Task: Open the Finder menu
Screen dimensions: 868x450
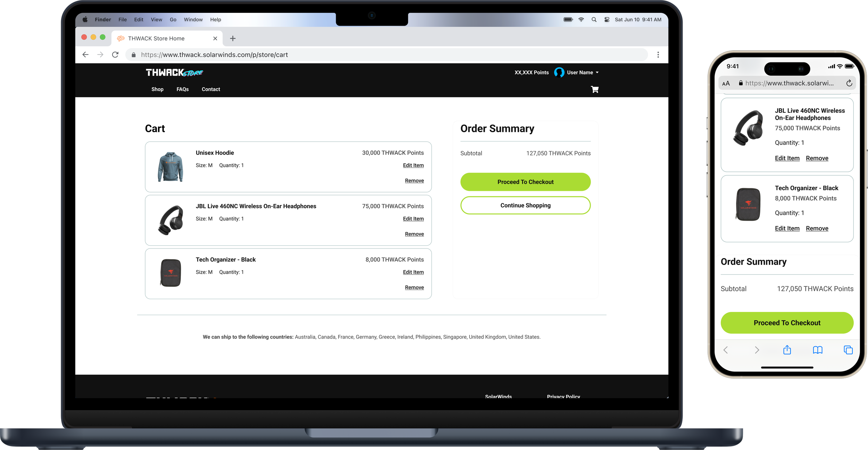Action: [103, 19]
